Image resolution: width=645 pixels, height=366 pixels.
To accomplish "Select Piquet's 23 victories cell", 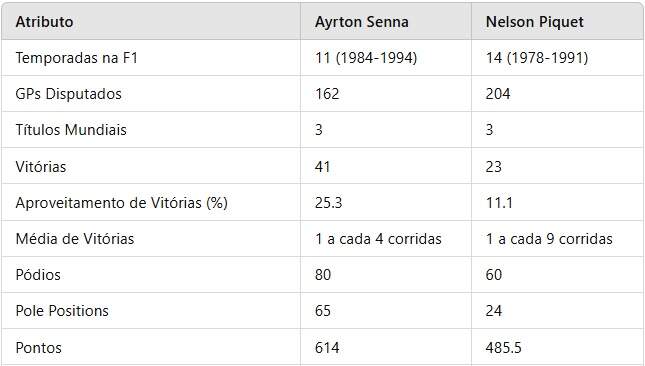I will coord(493,167).
